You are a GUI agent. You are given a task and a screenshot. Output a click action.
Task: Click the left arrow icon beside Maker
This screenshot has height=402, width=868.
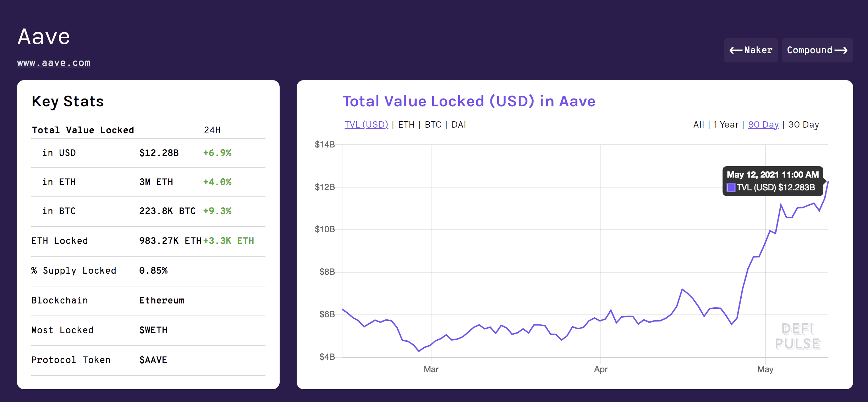point(736,51)
